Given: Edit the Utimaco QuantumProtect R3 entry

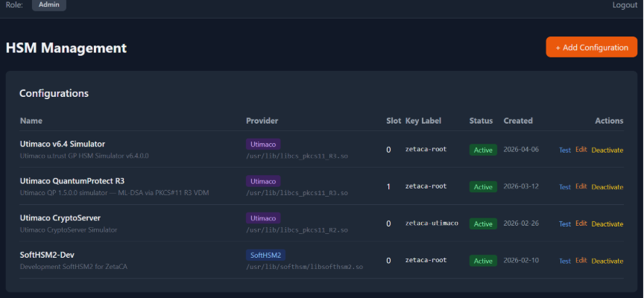Looking at the screenshot, I should (581, 186).
